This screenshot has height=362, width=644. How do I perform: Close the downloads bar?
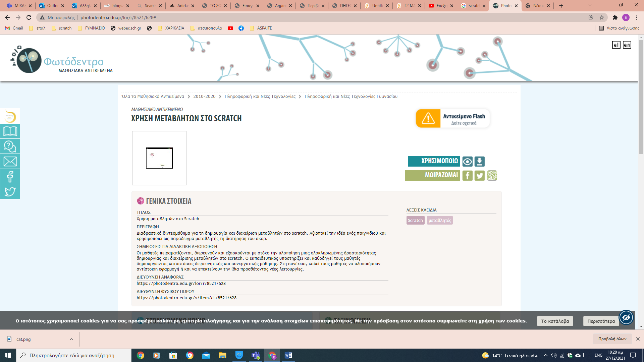tap(638, 339)
